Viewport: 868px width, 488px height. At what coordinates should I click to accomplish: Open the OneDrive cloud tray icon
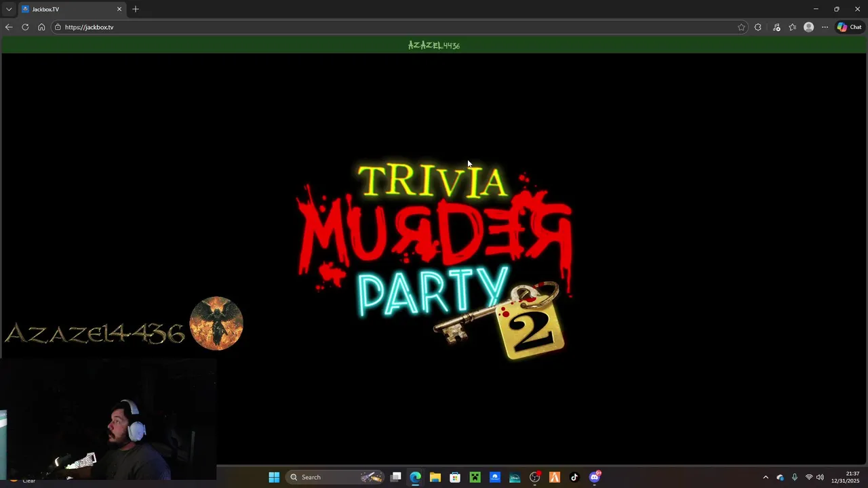click(780, 477)
